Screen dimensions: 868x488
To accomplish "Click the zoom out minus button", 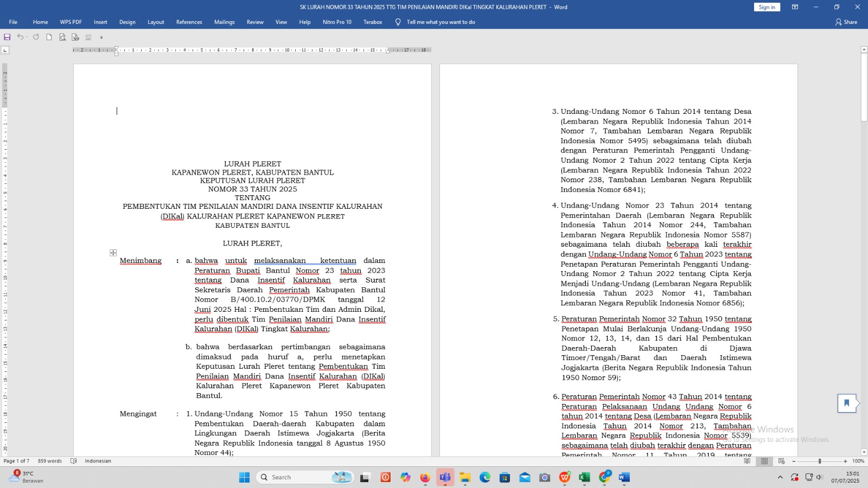I will pos(794,461).
